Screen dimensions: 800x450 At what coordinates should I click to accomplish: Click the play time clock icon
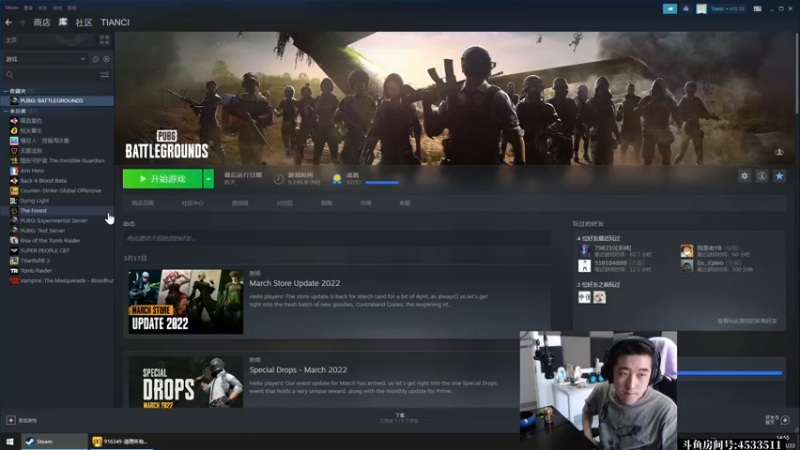click(x=279, y=179)
